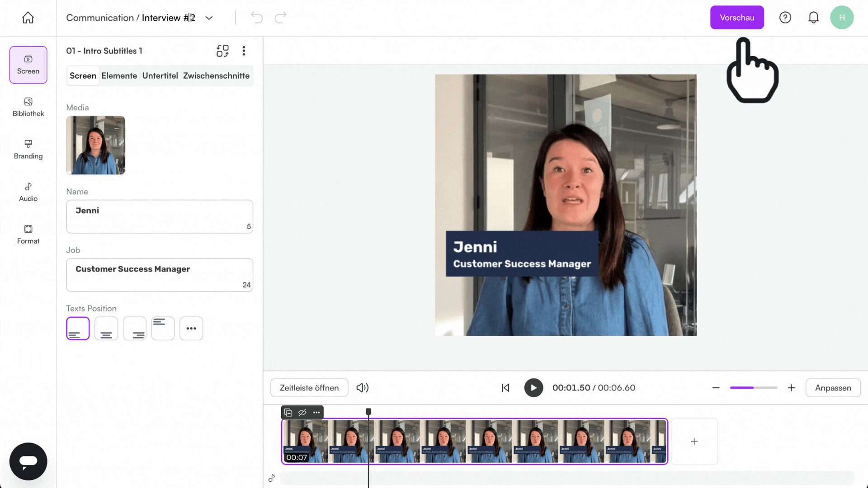The width and height of the screenshot is (868, 488).
Task: Switch to the Zwischenschnitte tab
Action: [216, 75]
